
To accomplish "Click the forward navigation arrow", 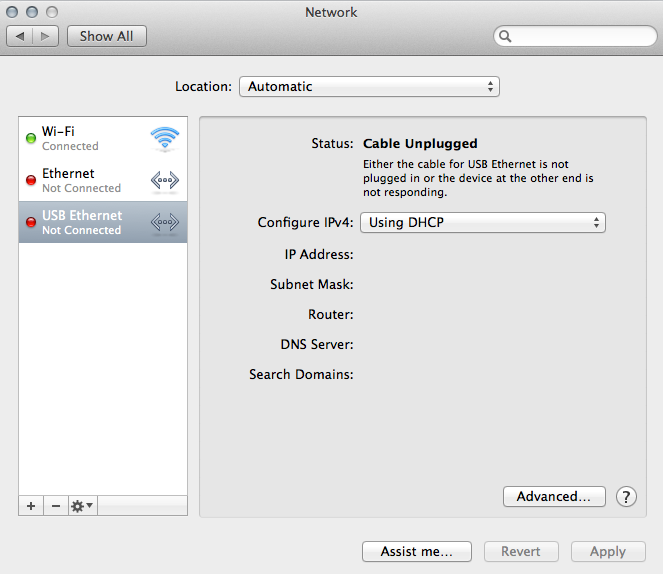I will click(x=45, y=36).
